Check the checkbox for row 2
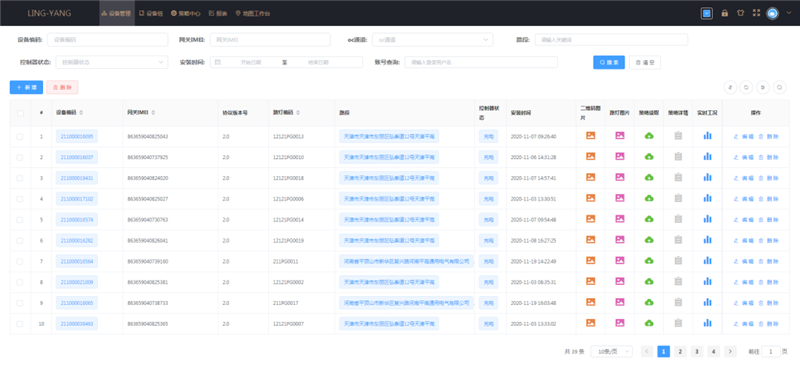 20,157
